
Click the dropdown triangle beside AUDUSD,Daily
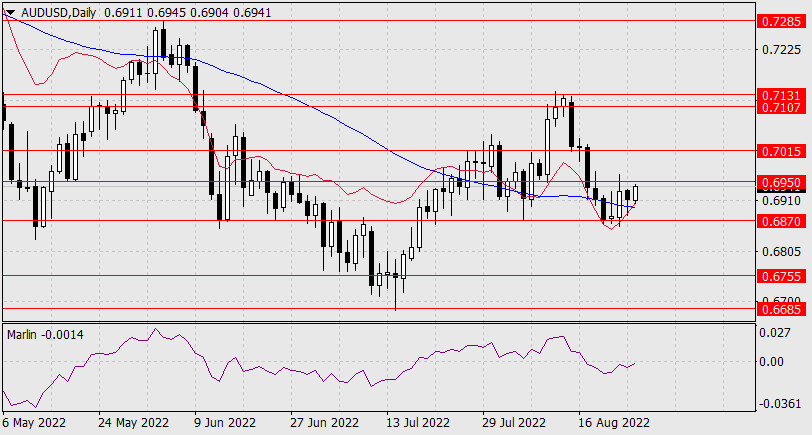(x=10, y=9)
